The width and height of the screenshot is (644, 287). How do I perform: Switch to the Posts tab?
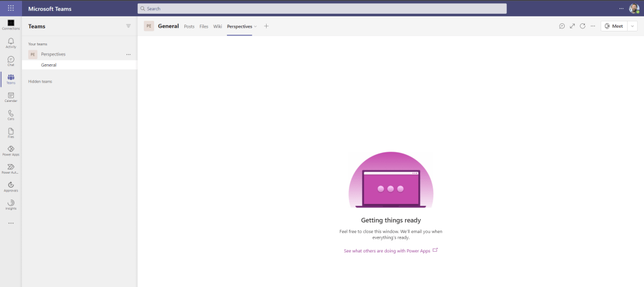pos(189,26)
